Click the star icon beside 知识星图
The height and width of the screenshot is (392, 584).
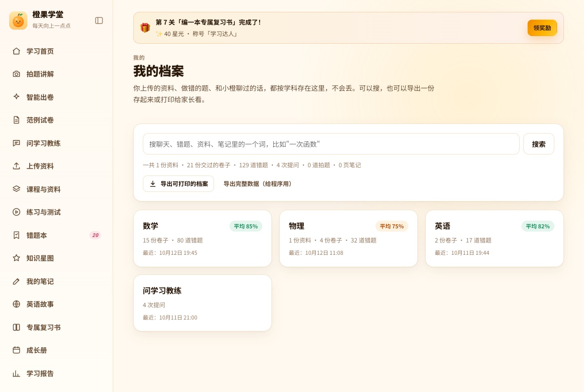16,258
